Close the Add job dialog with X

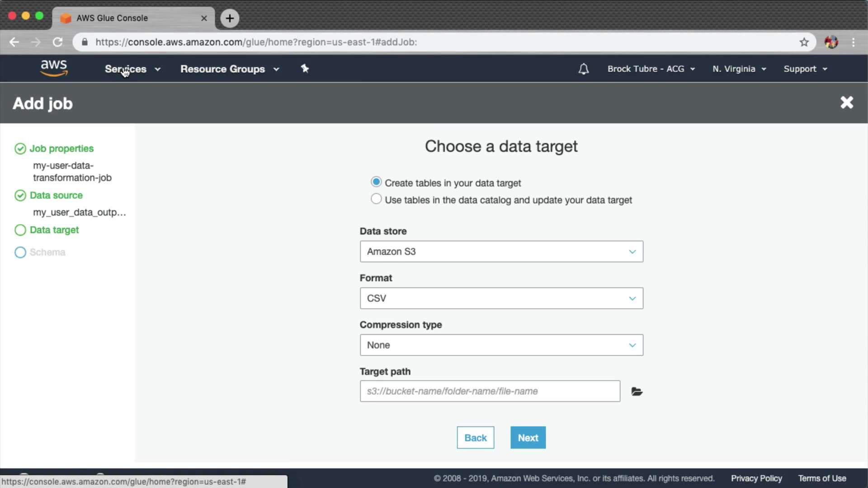coord(846,103)
